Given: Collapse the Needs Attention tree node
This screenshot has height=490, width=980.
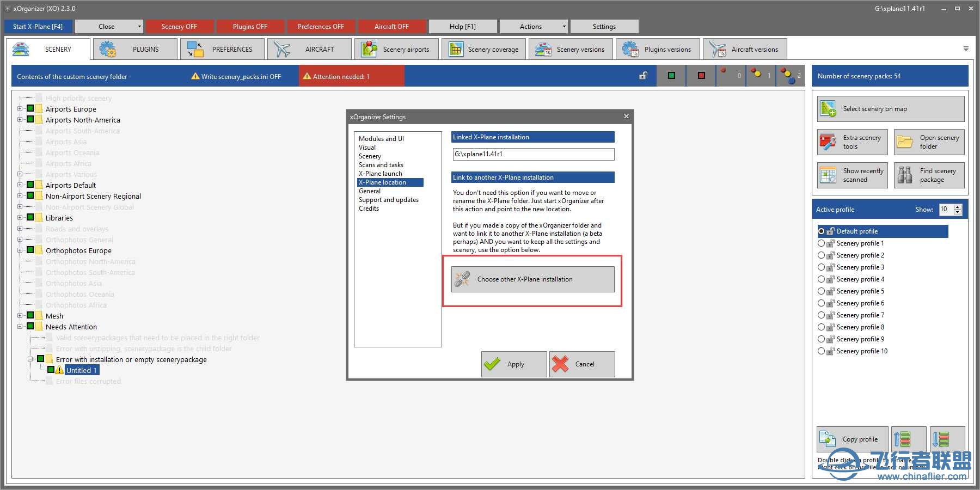Looking at the screenshot, I should tap(20, 327).
